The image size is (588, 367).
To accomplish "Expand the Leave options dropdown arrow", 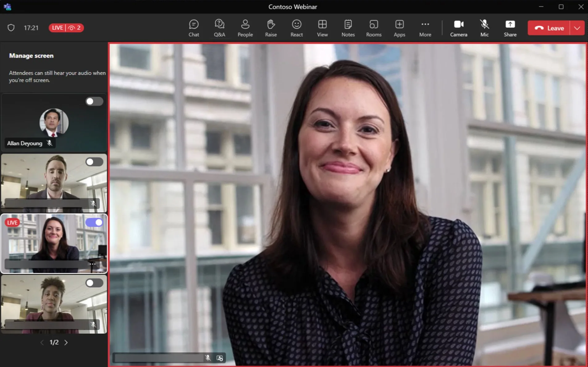I will [x=577, y=28].
